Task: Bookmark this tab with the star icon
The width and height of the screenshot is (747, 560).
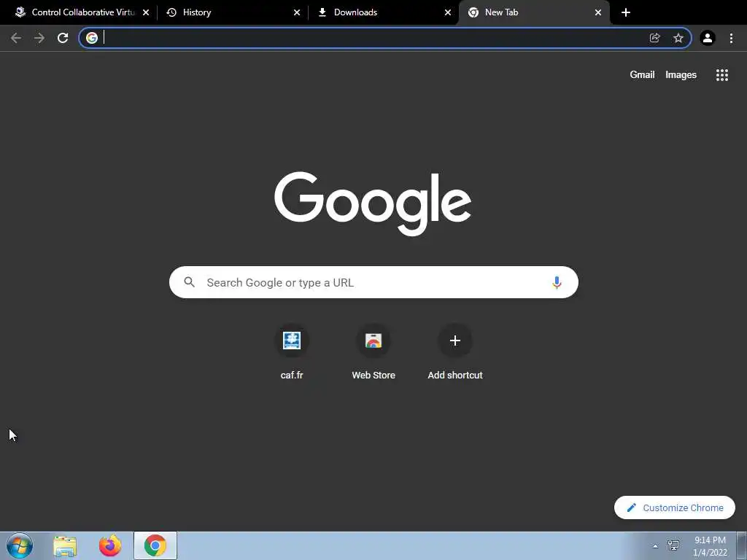Action: tap(678, 38)
